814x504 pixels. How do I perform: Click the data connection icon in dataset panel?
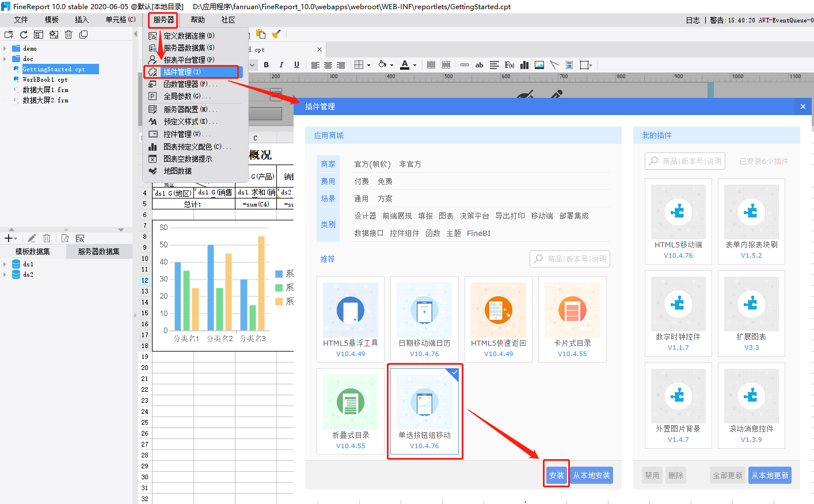(x=80, y=238)
